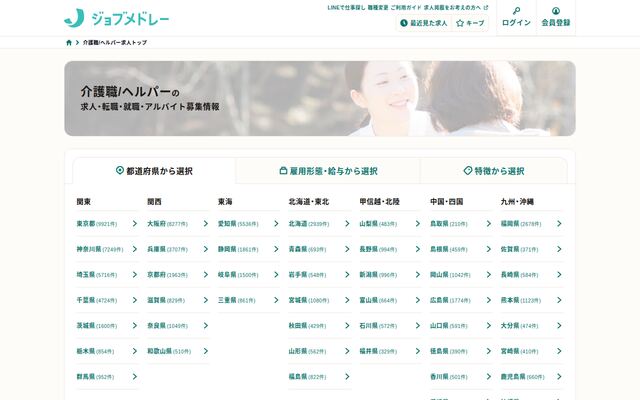Click chevron beside 青森県
This screenshot has height=400, width=640.
tap(347, 249)
